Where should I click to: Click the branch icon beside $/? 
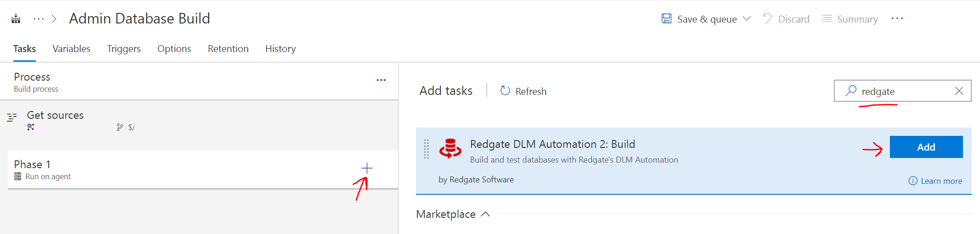point(120,127)
